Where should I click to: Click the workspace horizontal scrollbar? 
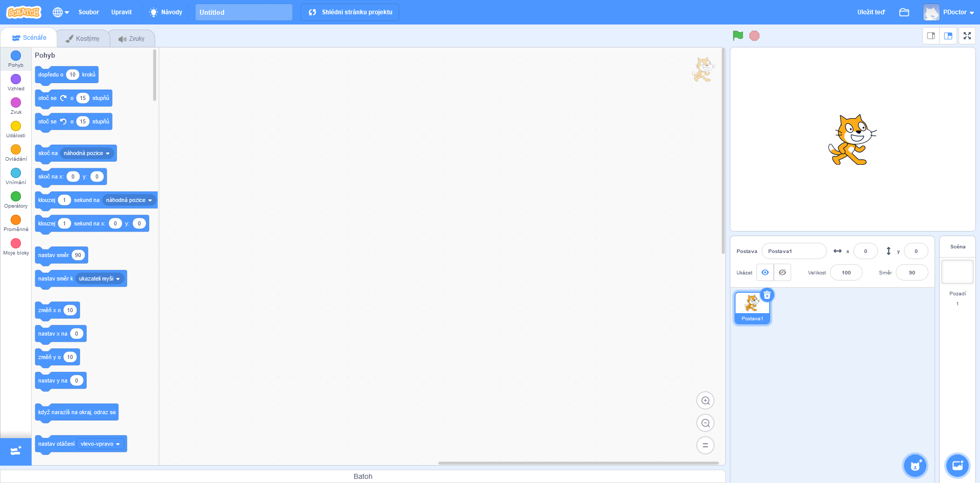pyautogui.click(x=578, y=463)
